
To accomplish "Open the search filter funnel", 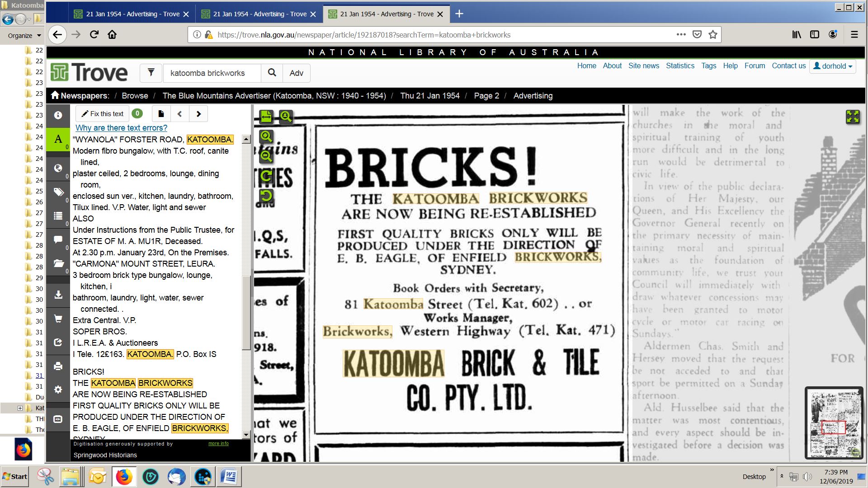I will coord(151,73).
